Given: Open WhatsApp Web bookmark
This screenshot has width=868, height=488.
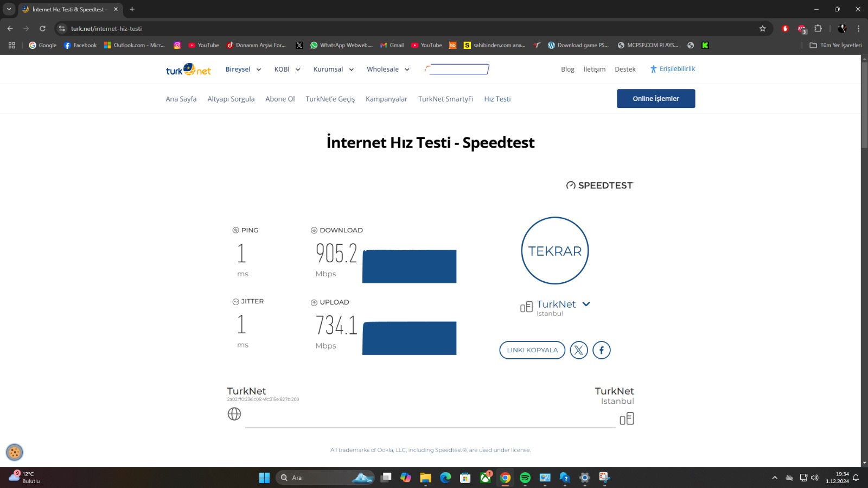Looking at the screenshot, I should [x=341, y=46].
